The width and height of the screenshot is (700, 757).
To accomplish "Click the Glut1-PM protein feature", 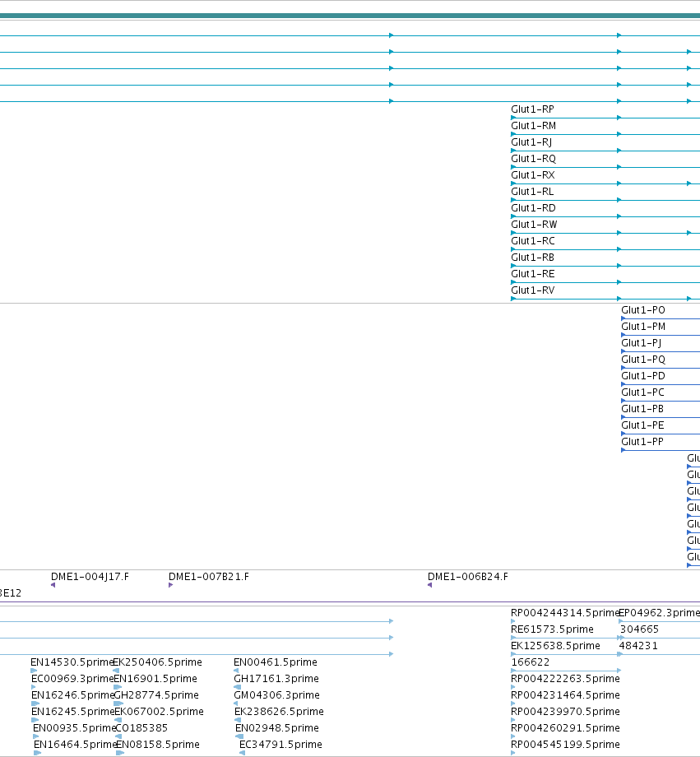I will (x=643, y=327).
